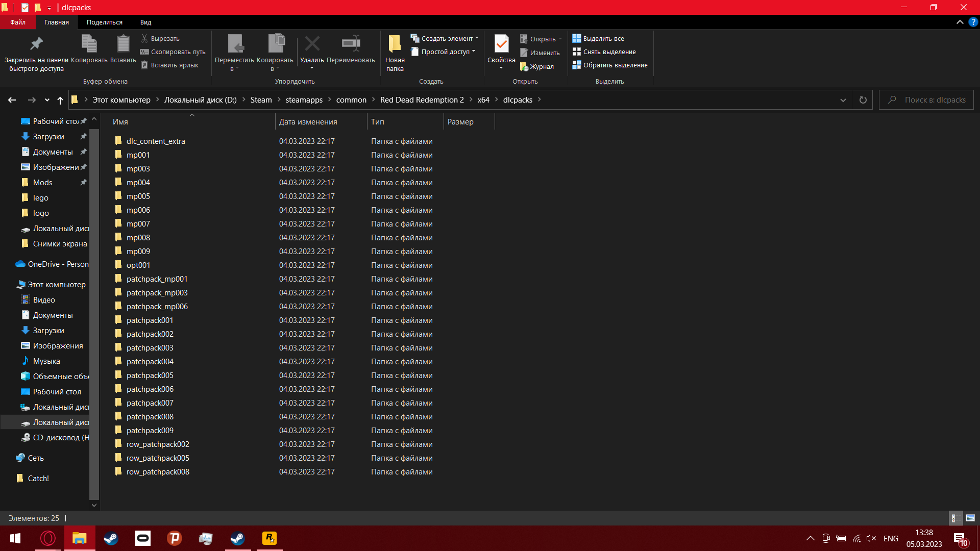The width and height of the screenshot is (980, 551).
Task: Open the Файл tab
Action: (18, 22)
